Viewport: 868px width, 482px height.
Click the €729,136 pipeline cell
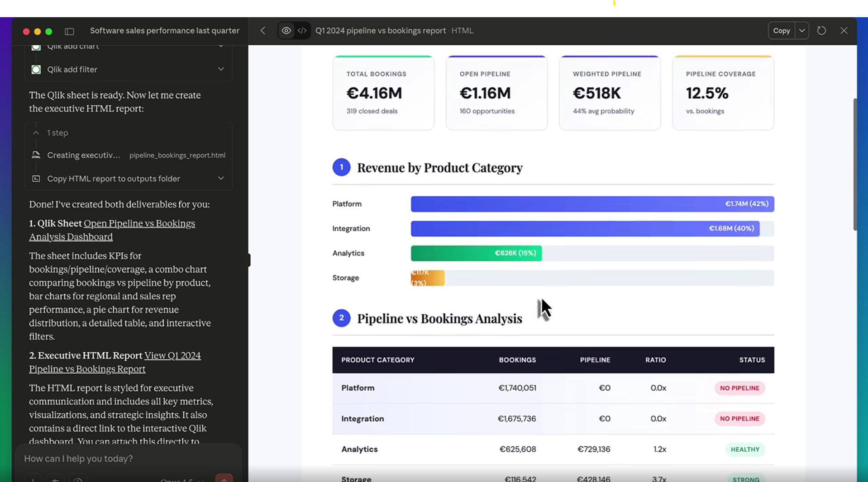coord(594,449)
